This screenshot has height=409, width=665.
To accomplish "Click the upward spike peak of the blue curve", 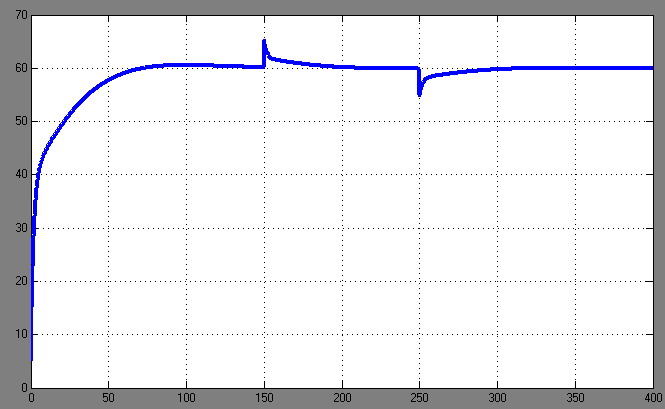I will coord(264,41).
